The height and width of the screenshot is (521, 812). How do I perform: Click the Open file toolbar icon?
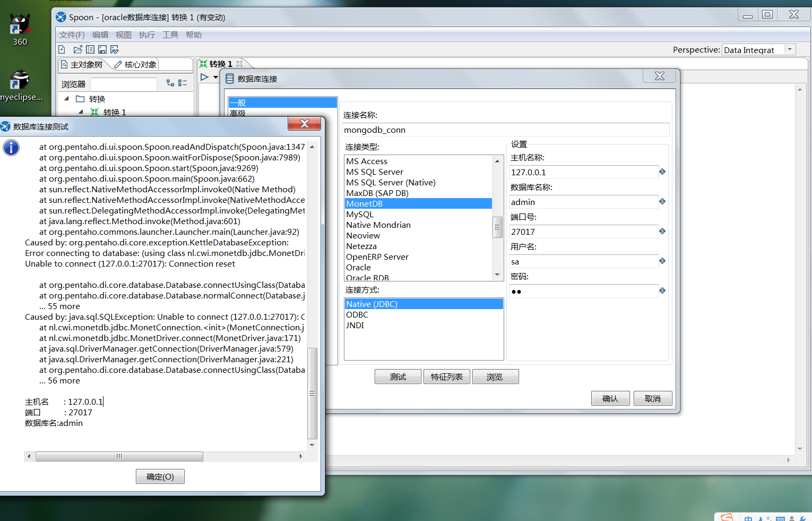click(x=78, y=49)
